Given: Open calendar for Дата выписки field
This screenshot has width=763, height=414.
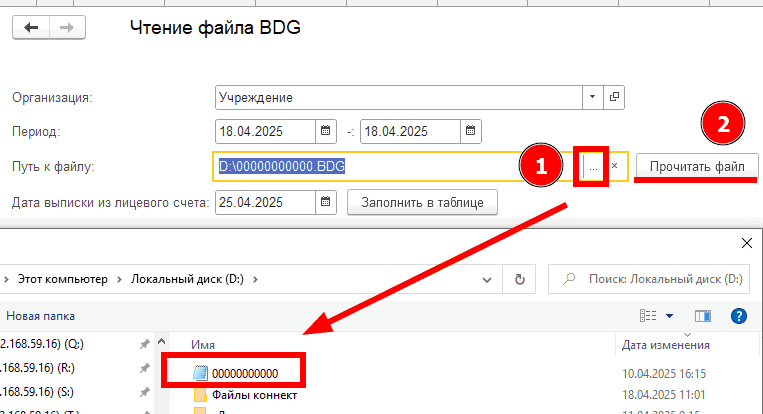Looking at the screenshot, I should click(x=326, y=202).
